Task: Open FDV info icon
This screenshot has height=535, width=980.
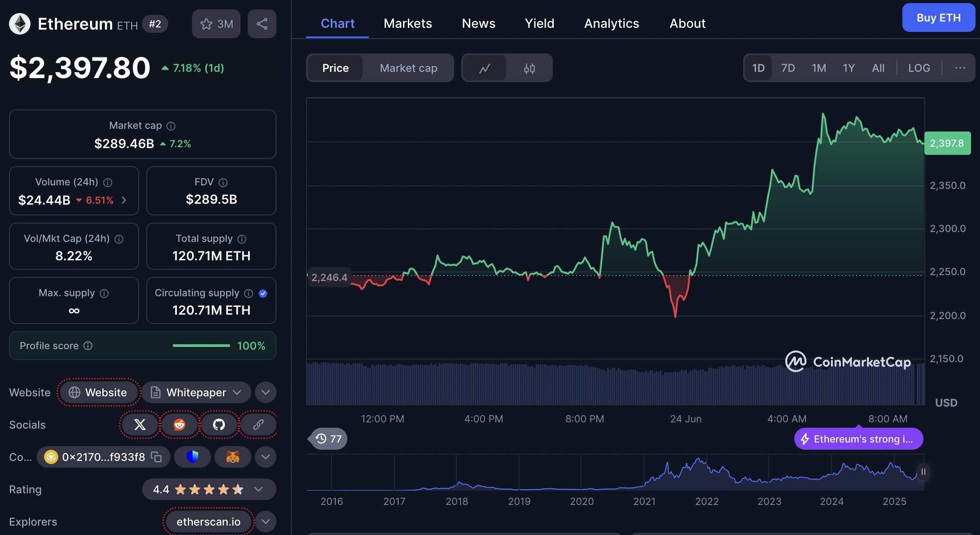Action: [223, 183]
